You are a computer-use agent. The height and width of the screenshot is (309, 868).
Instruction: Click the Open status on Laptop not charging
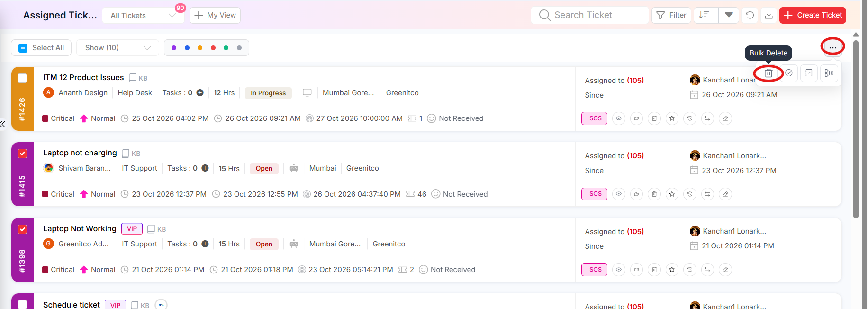pyautogui.click(x=264, y=168)
